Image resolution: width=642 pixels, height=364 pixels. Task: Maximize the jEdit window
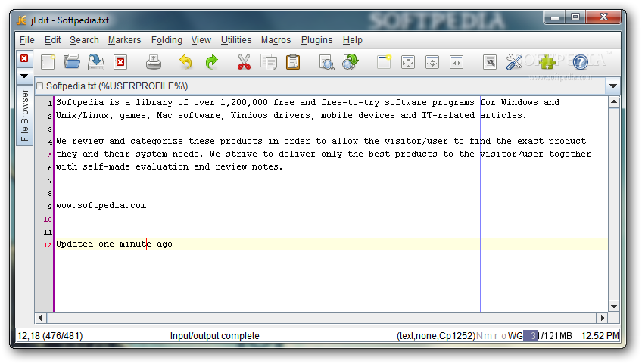[575, 17]
